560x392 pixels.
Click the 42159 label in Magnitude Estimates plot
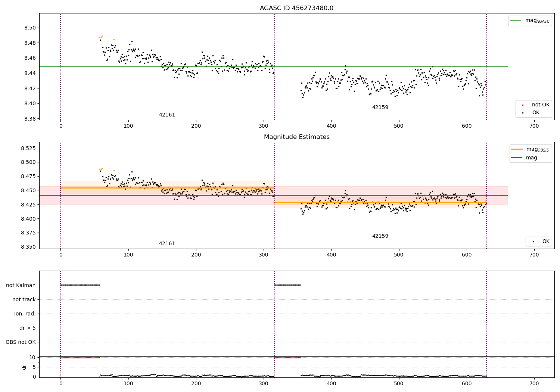pyautogui.click(x=380, y=236)
